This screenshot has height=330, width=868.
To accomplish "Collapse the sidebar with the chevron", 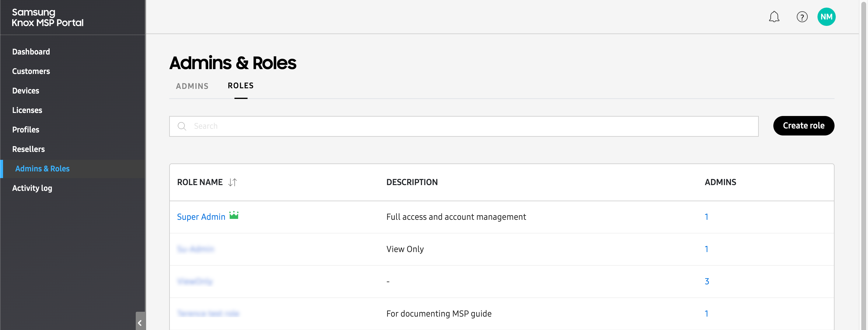I will click(140, 323).
